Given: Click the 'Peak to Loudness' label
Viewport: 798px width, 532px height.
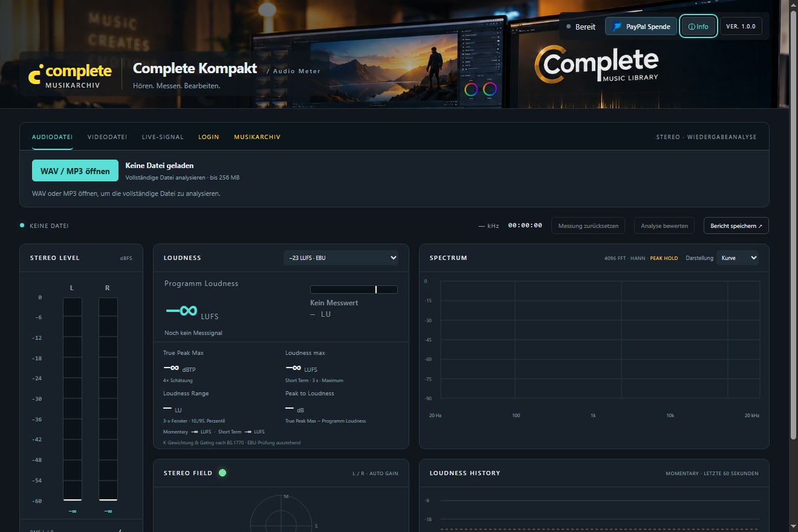Looking at the screenshot, I should pyautogui.click(x=310, y=394).
